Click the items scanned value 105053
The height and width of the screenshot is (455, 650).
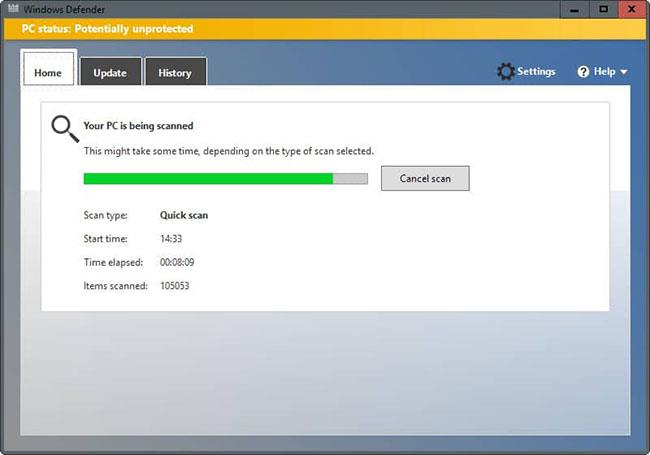[x=175, y=286]
